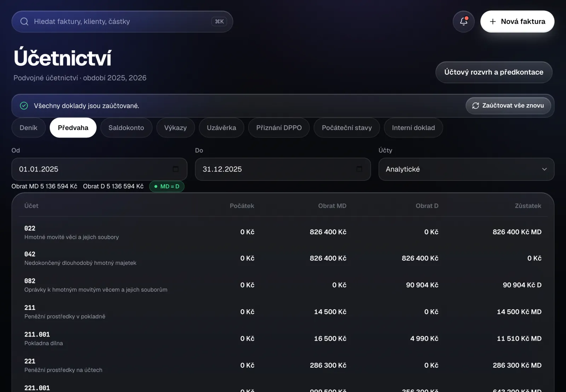Select the Interní doklad tab
Image resolution: width=566 pixels, height=392 pixels.
click(413, 128)
